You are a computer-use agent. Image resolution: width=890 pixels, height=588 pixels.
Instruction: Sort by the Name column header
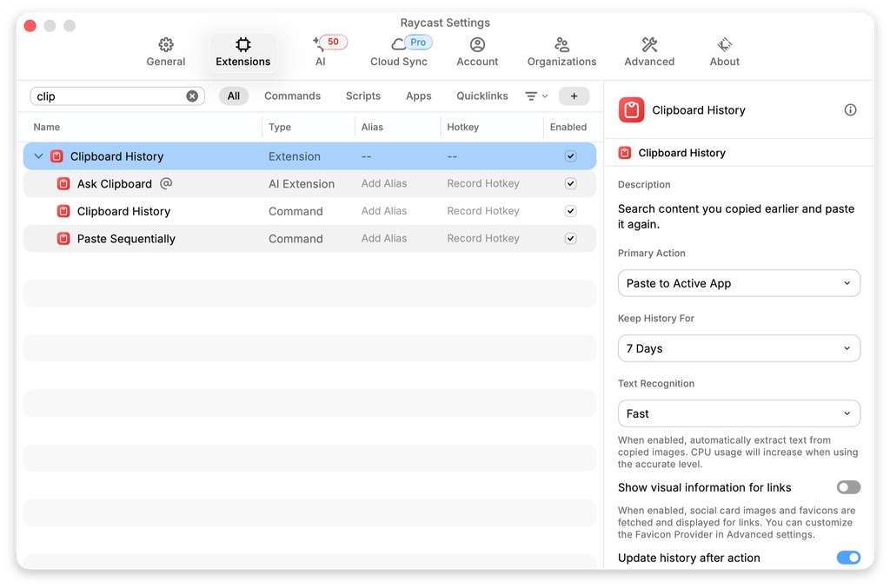(x=47, y=127)
